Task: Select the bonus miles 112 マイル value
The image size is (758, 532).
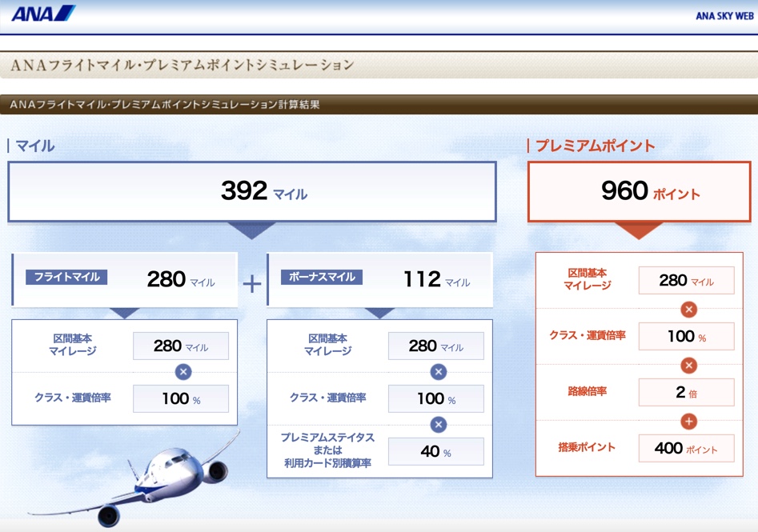Action: point(436,279)
